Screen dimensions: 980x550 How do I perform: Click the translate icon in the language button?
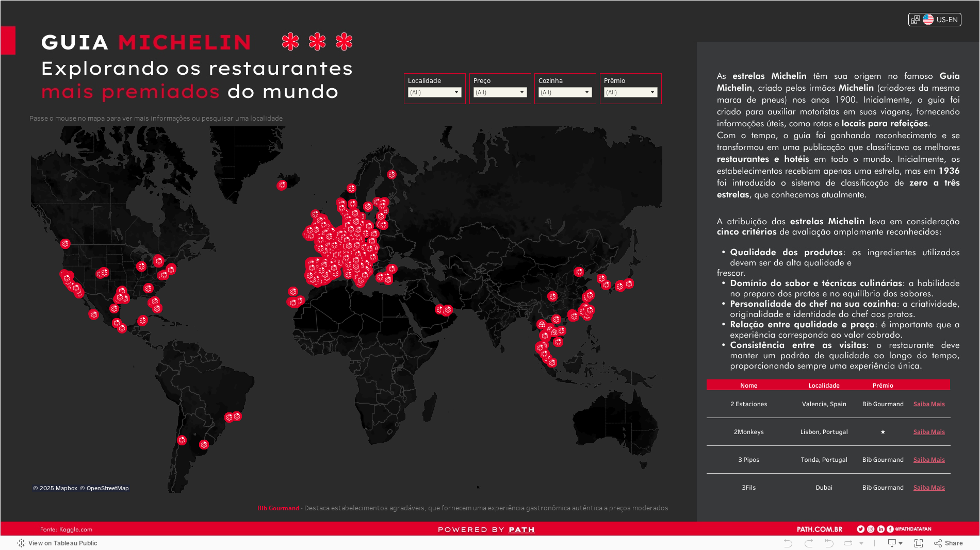click(x=916, y=20)
